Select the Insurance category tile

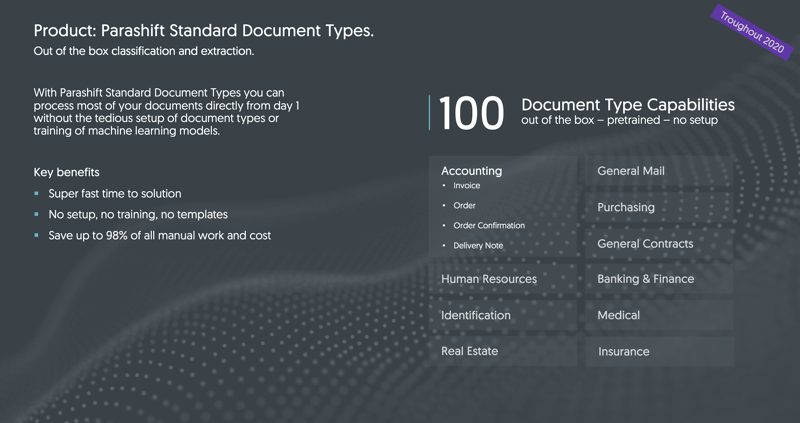(x=660, y=352)
